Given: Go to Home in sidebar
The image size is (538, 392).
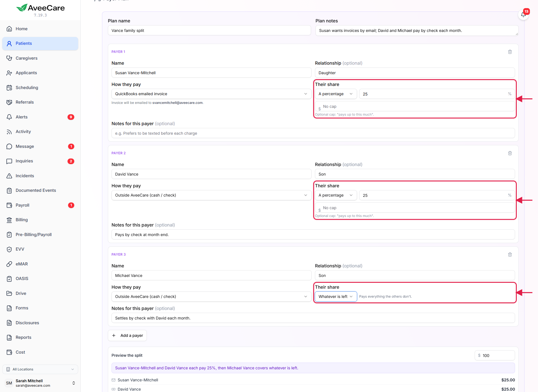Looking at the screenshot, I should pyautogui.click(x=40, y=29).
